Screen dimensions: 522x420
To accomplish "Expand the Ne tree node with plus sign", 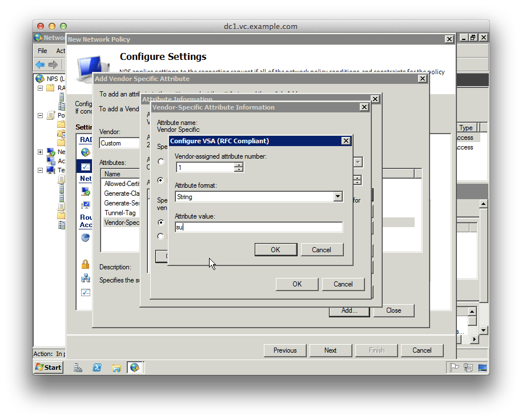I will [40, 152].
